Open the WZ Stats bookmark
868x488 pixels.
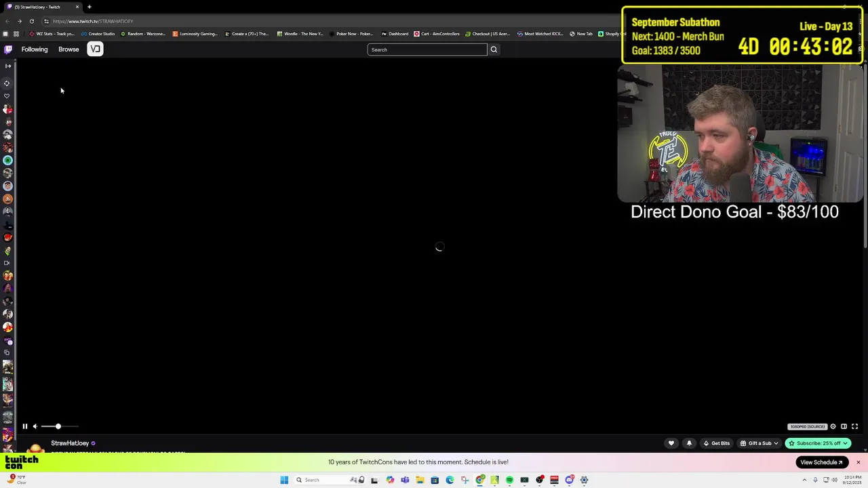52,34
